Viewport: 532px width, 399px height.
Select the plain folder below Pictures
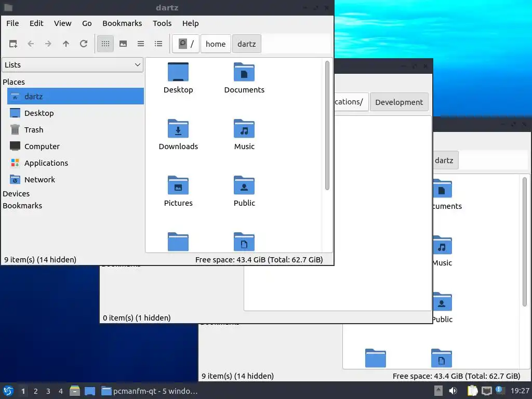(x=178, y=242)
